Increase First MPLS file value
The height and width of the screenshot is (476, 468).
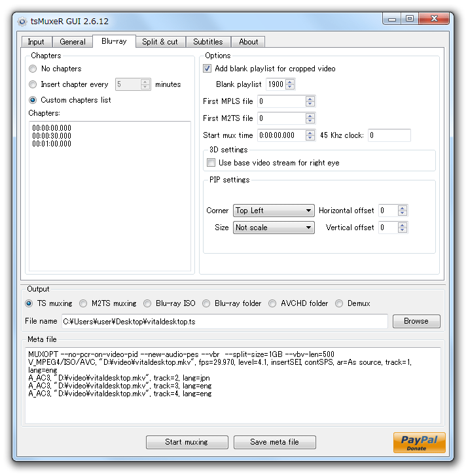tap(310, 99)
